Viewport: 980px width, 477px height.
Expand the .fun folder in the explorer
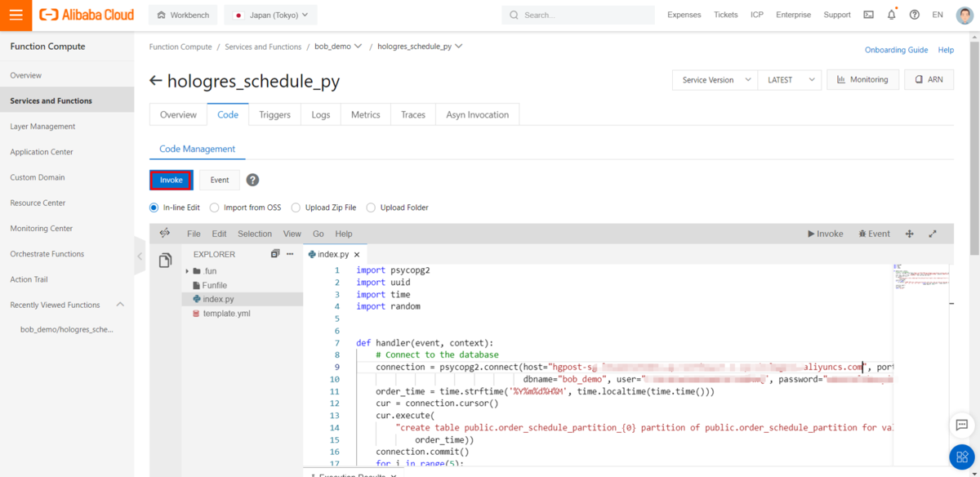pos(188,271)
